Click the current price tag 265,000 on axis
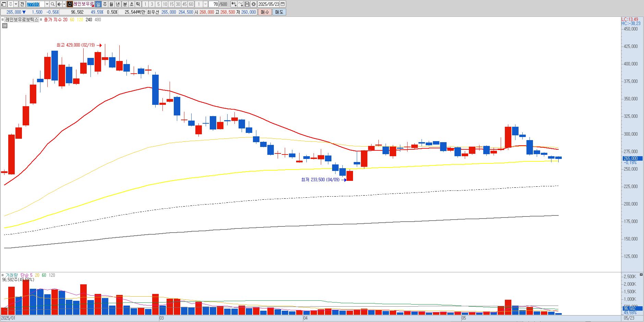Image resolution: width=644 pixels, height=322 pixels. tap(632, 158)
